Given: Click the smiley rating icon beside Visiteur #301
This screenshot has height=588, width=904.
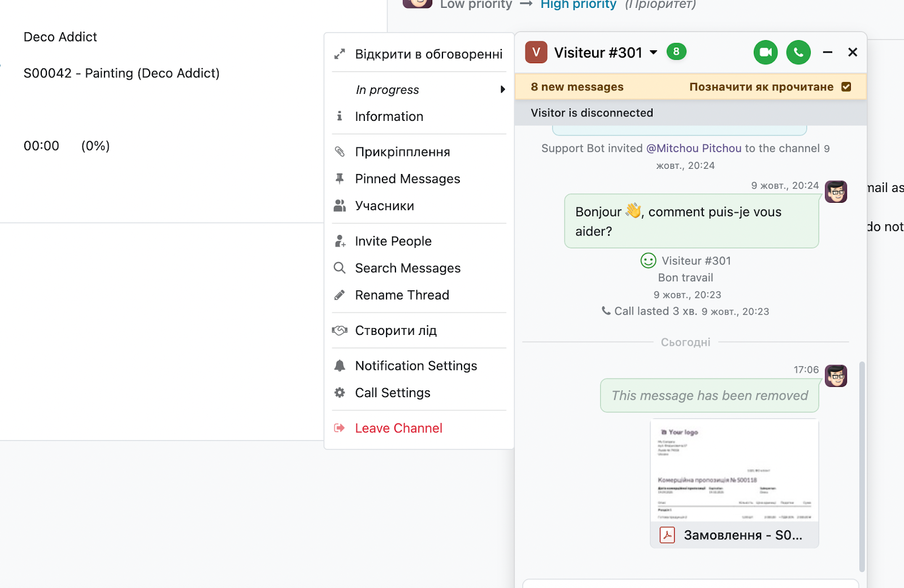Looking at the screenshot, I should pyautogui.click(x=648, y=260).
